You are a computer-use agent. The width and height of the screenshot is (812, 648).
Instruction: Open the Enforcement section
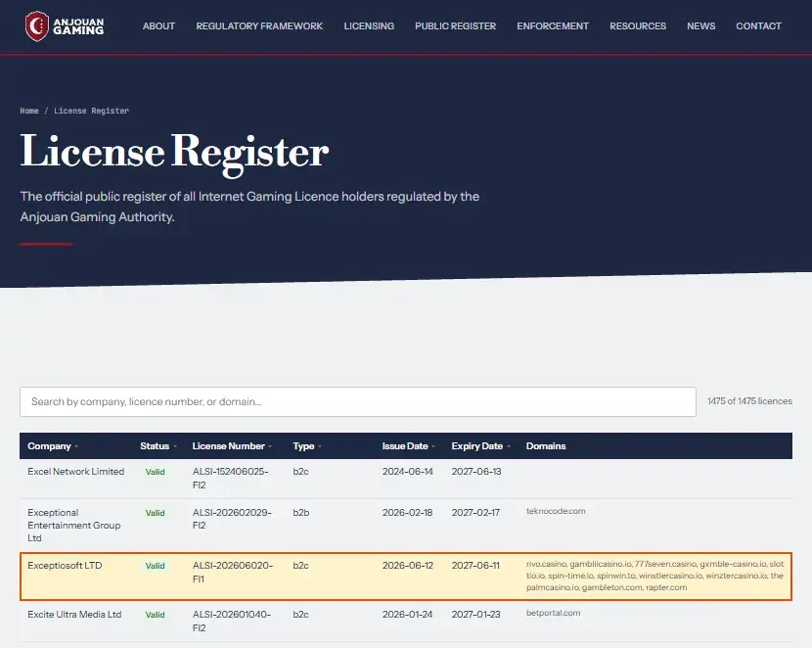pos(553,25)
